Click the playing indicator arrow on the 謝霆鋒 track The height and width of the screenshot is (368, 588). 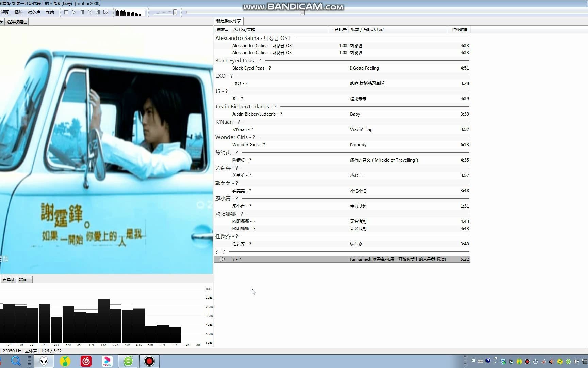click(x=222, y=259)
